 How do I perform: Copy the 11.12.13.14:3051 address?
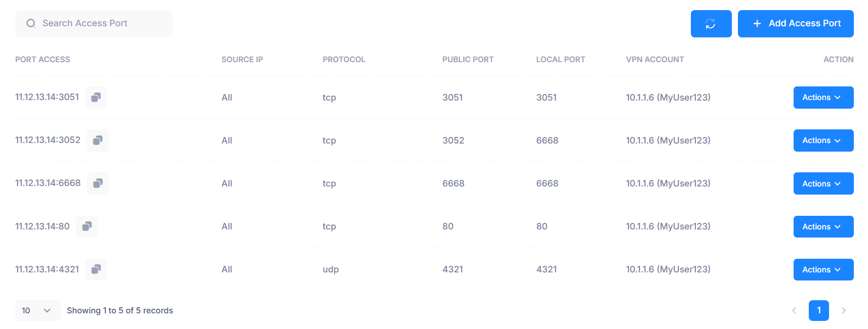96,97
